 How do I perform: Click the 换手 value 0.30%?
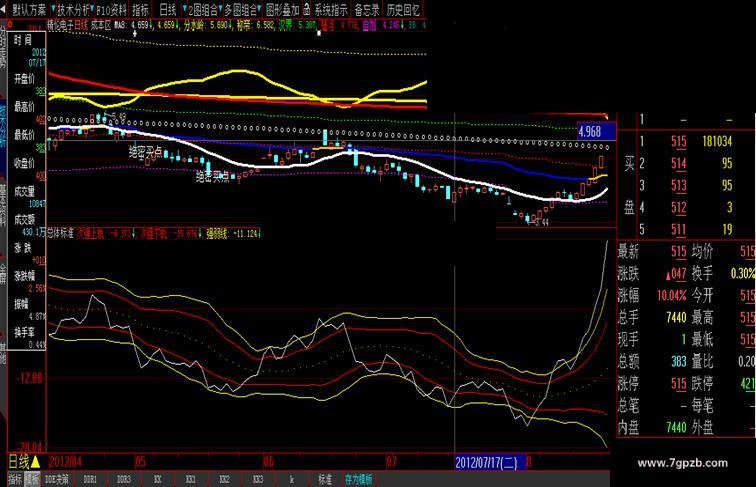click(x=743, y=273)
